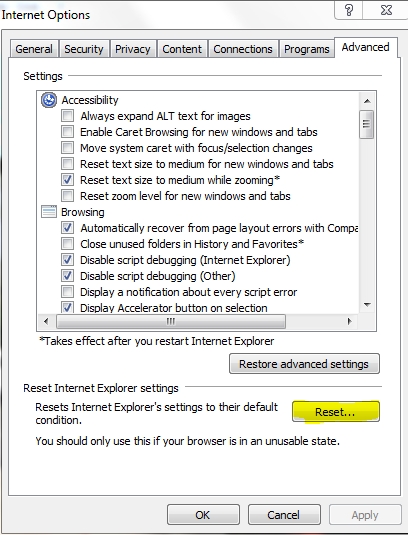Click the highlighted Reset... button
The width and height of the screenshot is (408, 535).
(x=336, y=412)
